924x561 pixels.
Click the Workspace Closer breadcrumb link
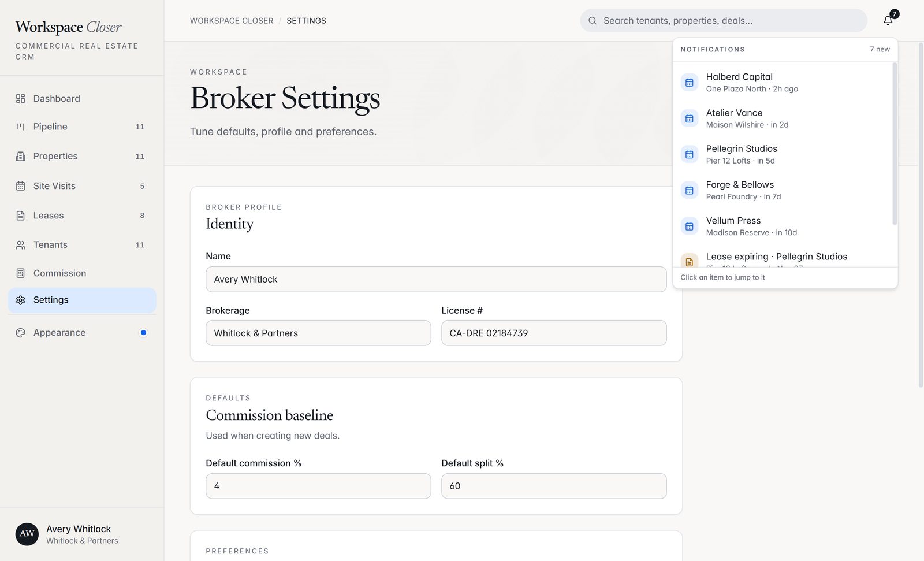232,21
